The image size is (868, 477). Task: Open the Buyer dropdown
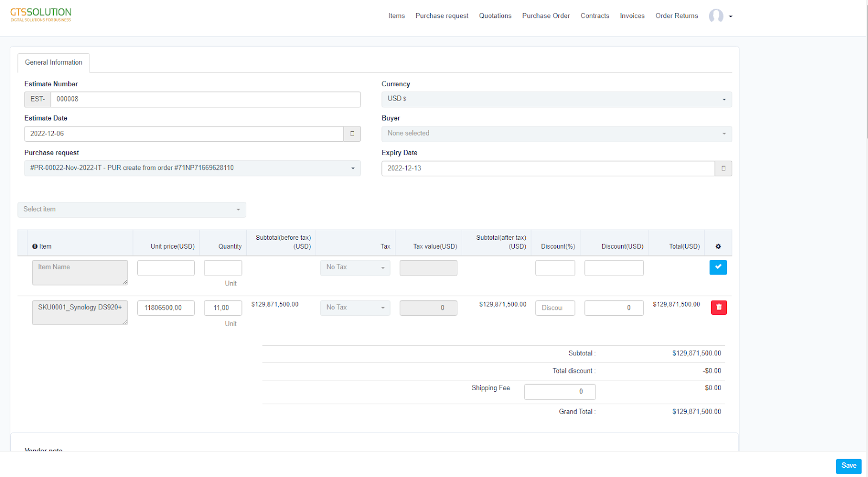coord(556,133)
